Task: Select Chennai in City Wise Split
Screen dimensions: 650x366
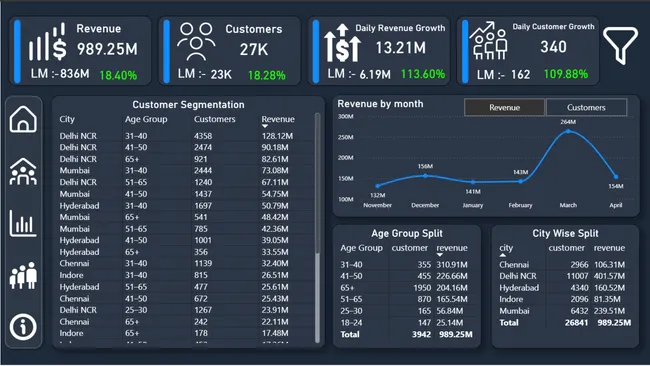Action: (x=514, y=264)
